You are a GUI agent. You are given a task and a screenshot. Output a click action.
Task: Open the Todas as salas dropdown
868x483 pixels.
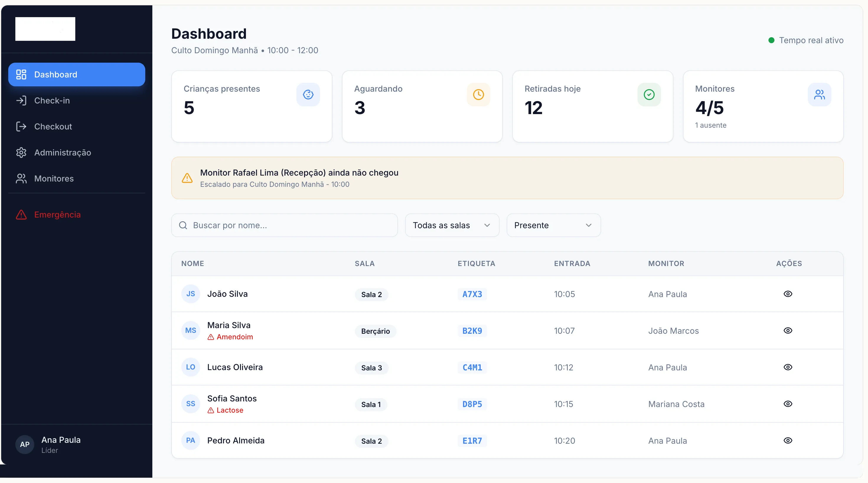tap(451, 225)
